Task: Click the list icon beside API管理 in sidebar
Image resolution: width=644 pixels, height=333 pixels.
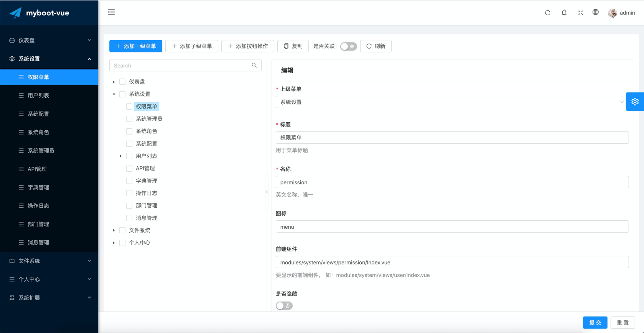Action: click(21, 169)
